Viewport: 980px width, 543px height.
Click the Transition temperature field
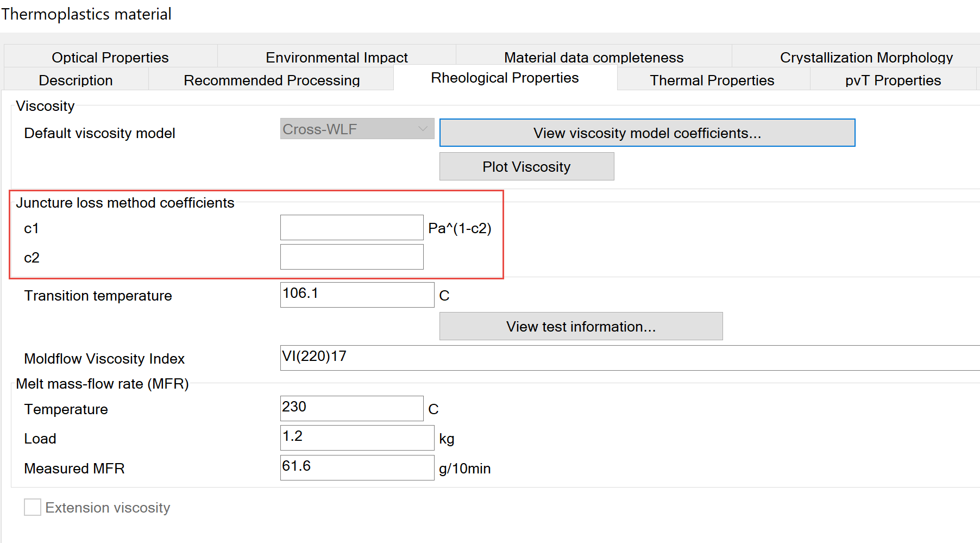click(x=357, y=295)
